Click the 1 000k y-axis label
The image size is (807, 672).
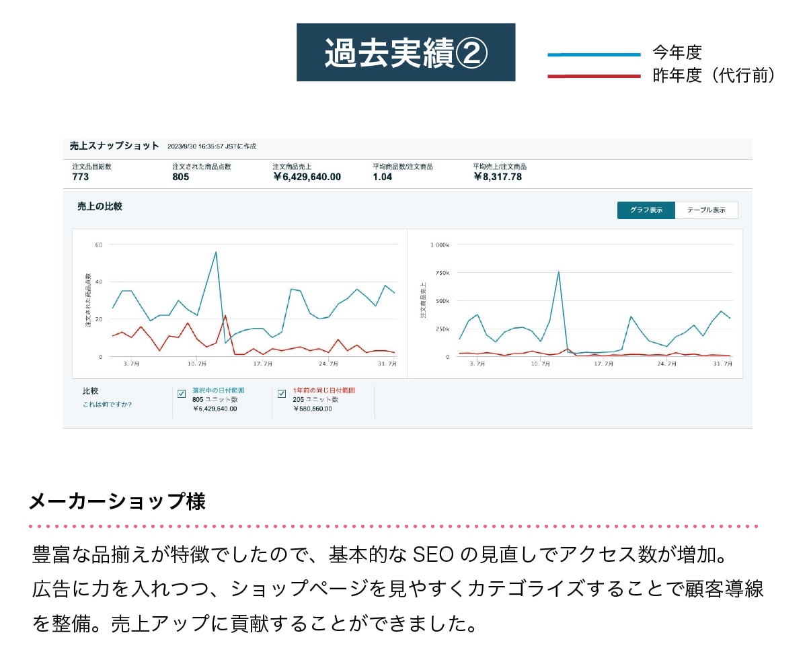438,245
